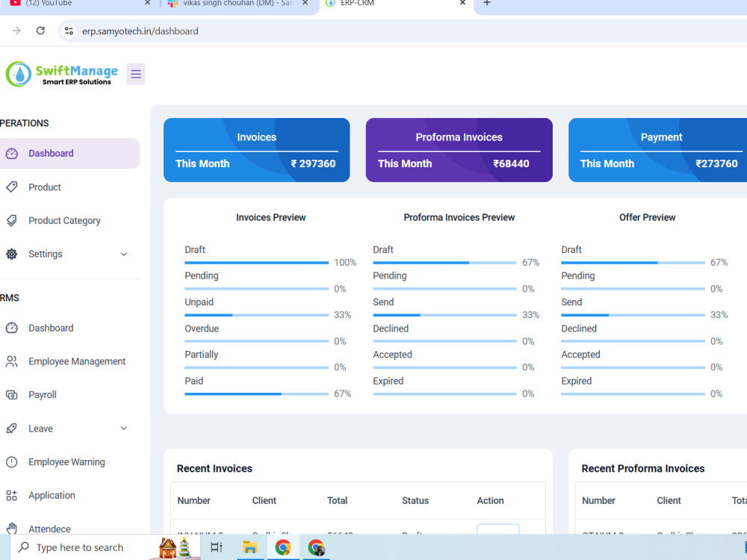Expand the Settings submenu chevron

[x=124, y=255]
